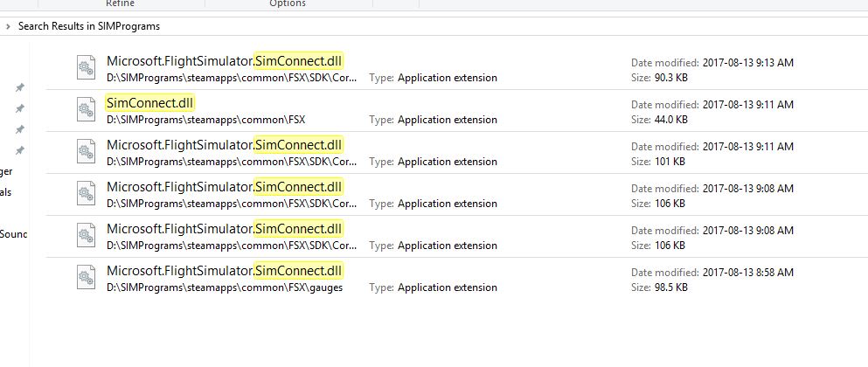Click the file icon of the 90.3 KB DLL
868x367 pixels.
point(85,68)
